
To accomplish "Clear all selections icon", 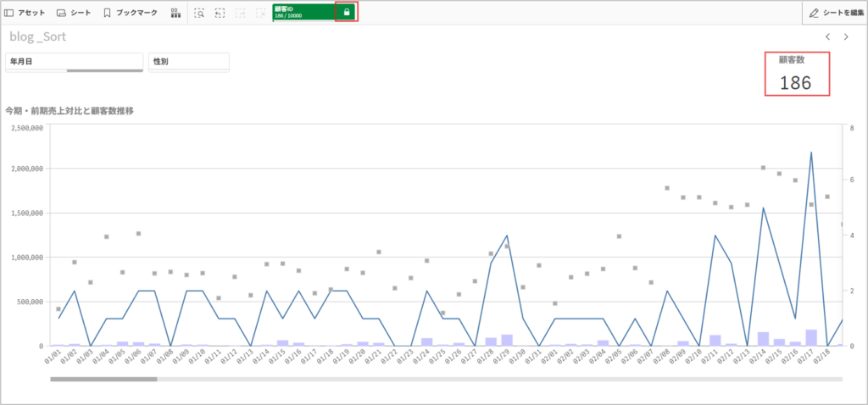I will tap(261, 13).
